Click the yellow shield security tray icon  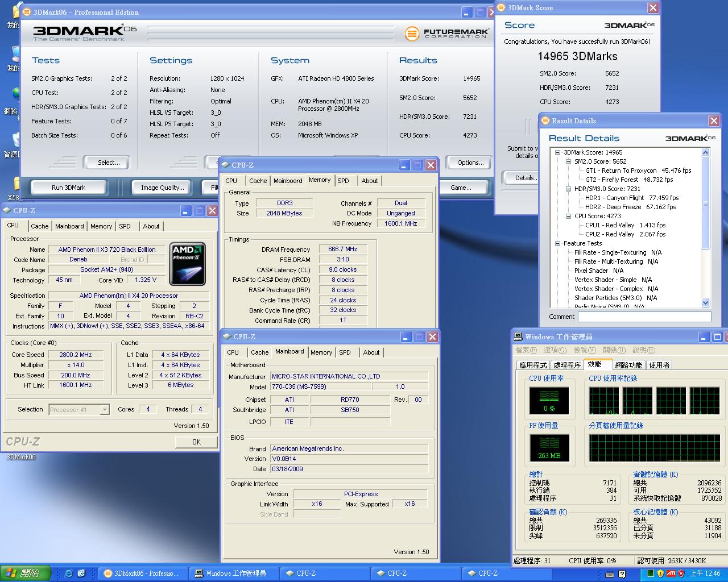pos(660,573)
